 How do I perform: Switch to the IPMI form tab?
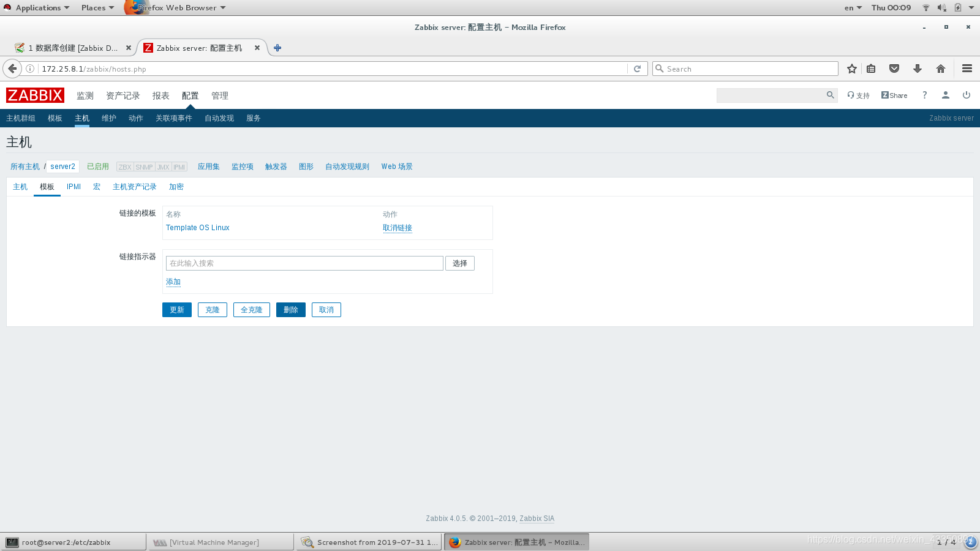tap(74, 187)
